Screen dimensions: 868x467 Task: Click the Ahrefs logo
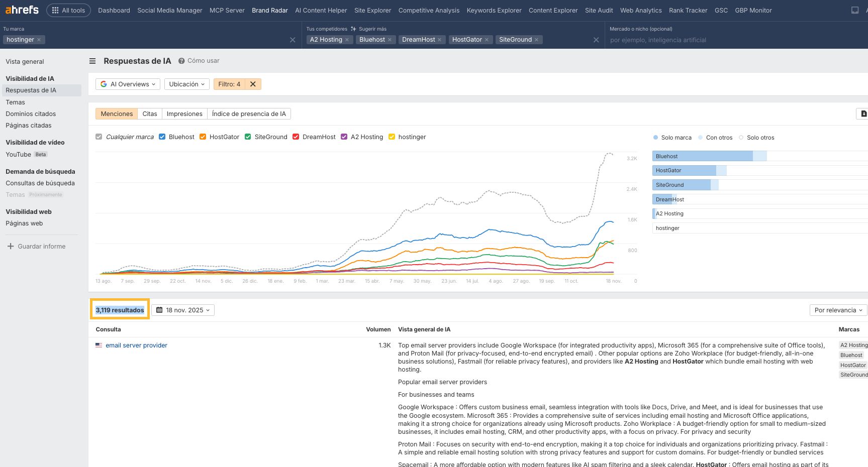click(x=21, y=10)
